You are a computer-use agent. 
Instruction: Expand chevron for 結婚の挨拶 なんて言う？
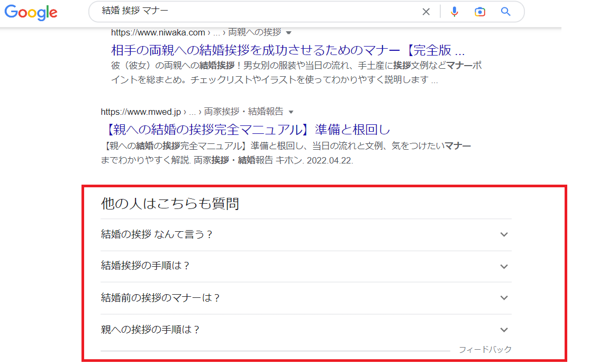click(x=504, y=234)
